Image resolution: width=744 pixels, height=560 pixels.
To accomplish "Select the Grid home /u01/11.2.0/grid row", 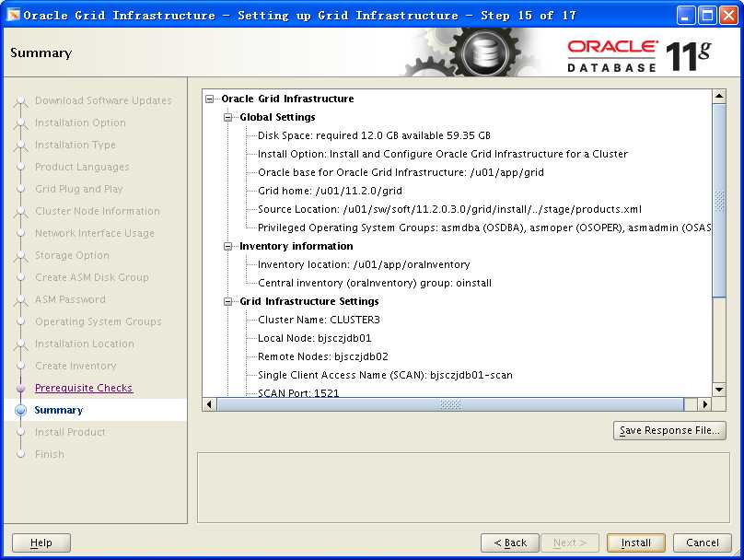I will 330,191.
